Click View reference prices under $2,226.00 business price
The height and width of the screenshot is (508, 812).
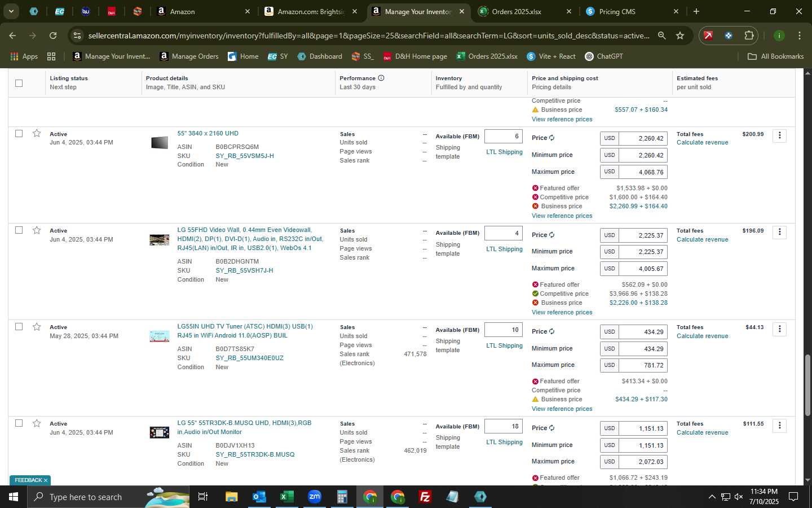[x=562, y=312]
